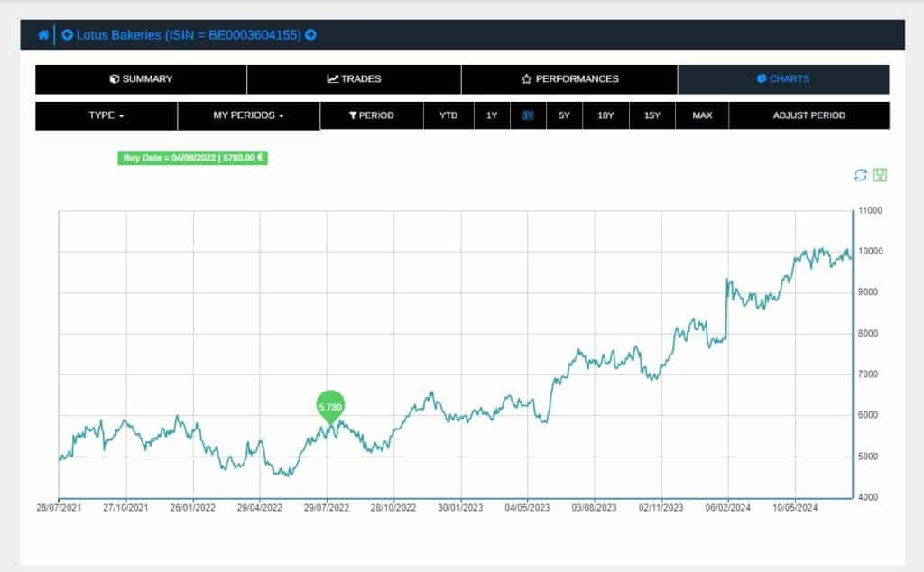Select the 10Y period option
924x572 pixels.
606,115
